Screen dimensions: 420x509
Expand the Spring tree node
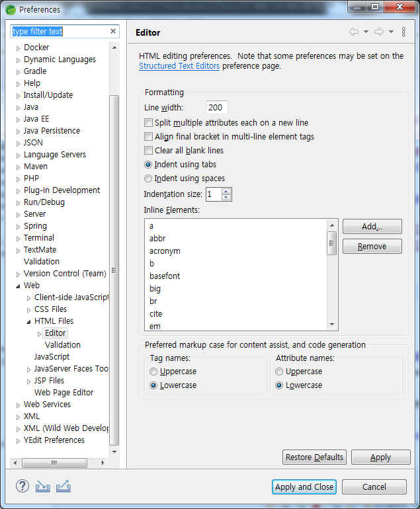click(x=19, y=227)
